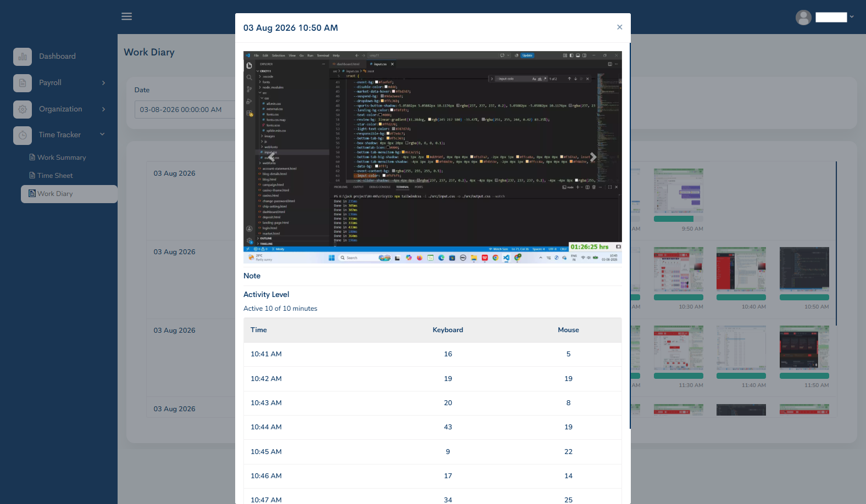Collapse the Time Tracker submenu chevron
The height and width of the screenshot is (504, 866).
pyautogui.click(x=102, y=135)
